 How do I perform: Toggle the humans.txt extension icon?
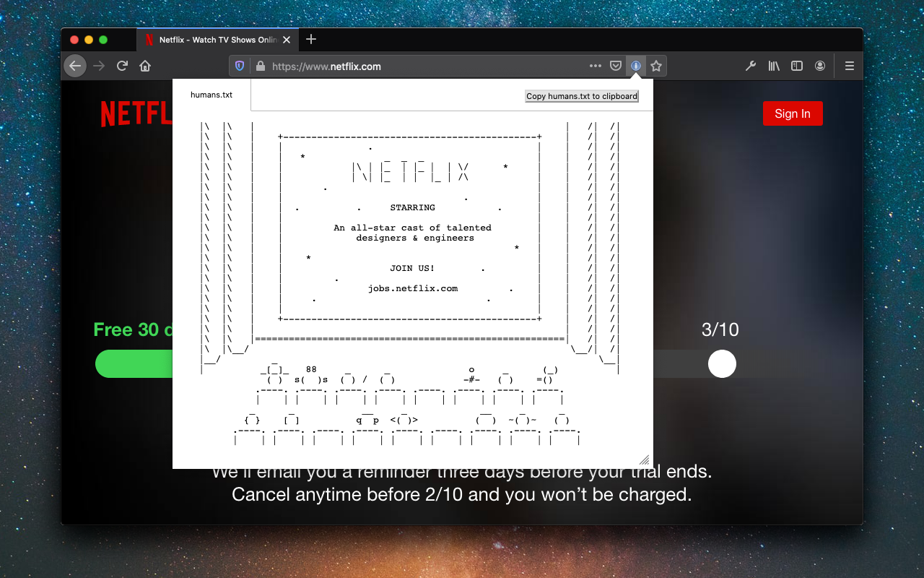click(x=636, y=66)
